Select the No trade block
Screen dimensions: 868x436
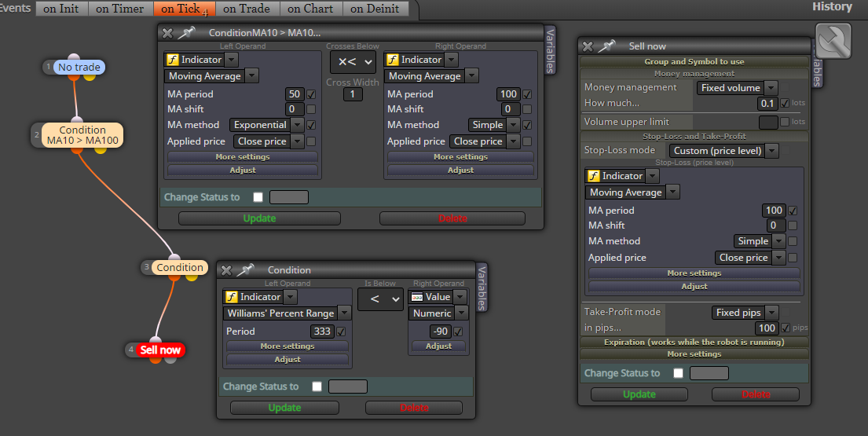79,67
